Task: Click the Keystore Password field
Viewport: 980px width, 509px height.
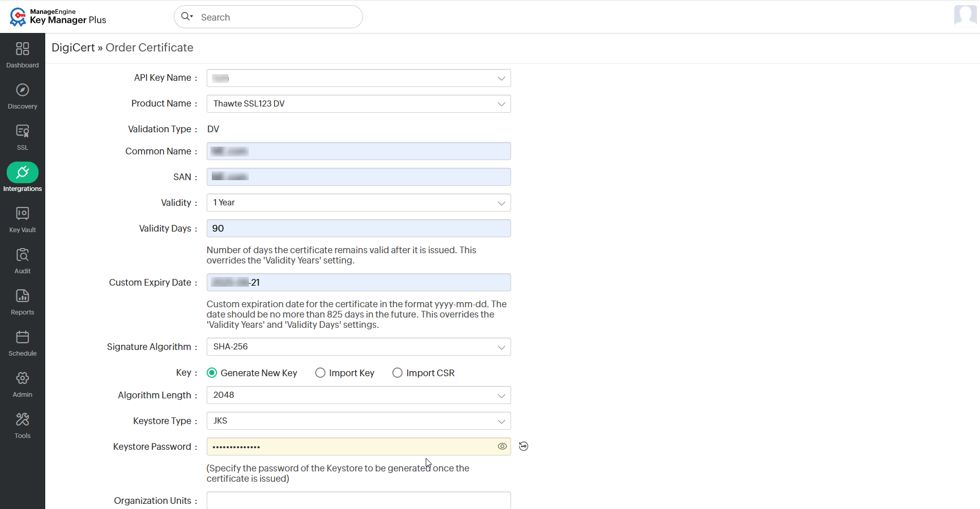Action: coord(359,447)
